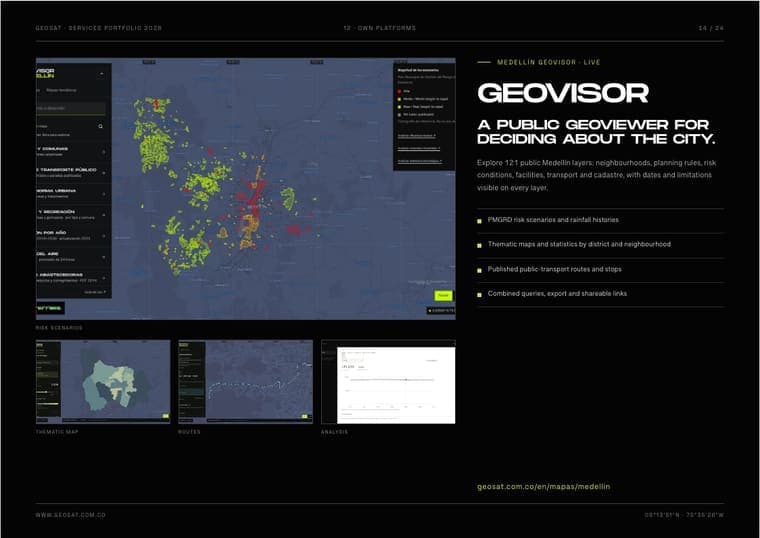
Task: Open the Thematic Map thumbnail
Action: 103,382
